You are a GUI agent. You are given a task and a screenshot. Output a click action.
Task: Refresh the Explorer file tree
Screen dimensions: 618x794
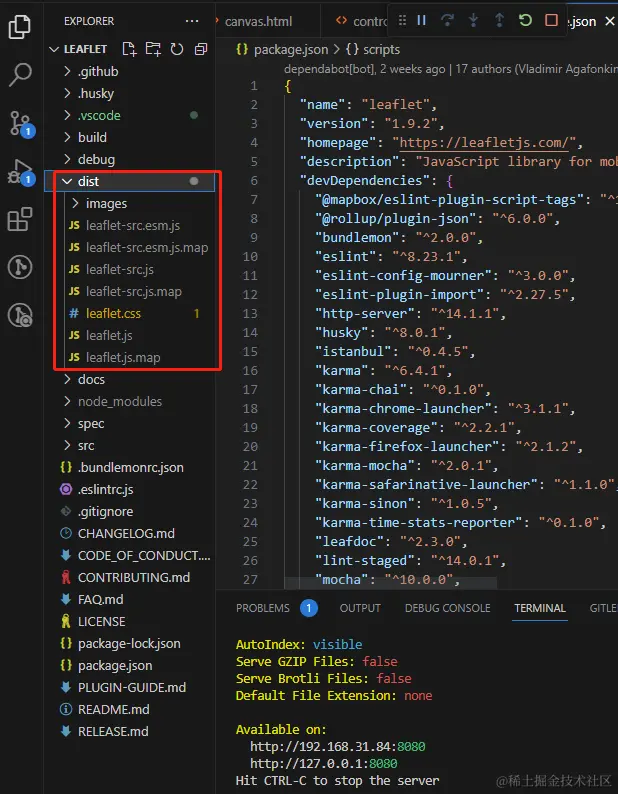(177, 49)
